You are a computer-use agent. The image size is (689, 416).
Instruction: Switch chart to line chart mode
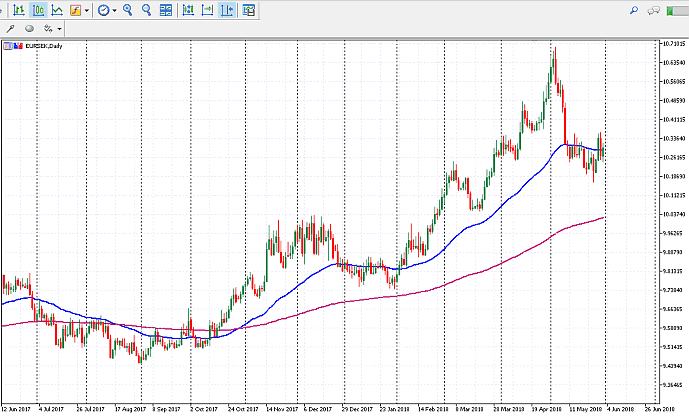pyautogui.click(x=57, y=10)
